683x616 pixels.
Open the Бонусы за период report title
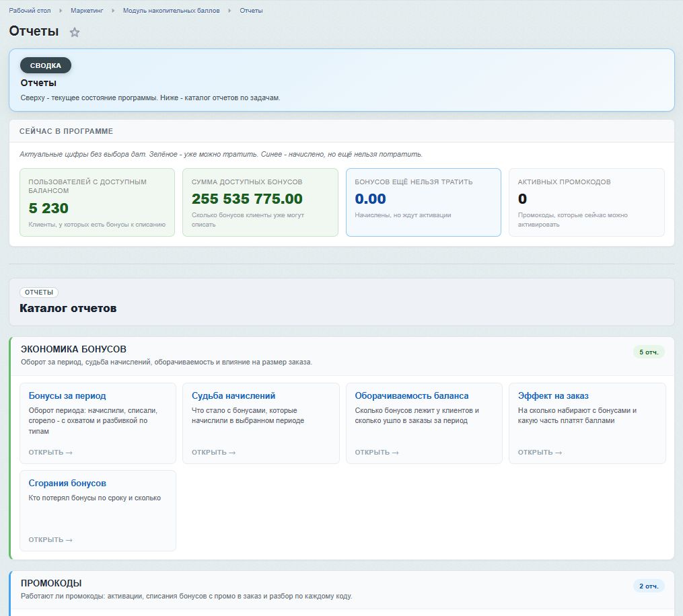[67, 395]
